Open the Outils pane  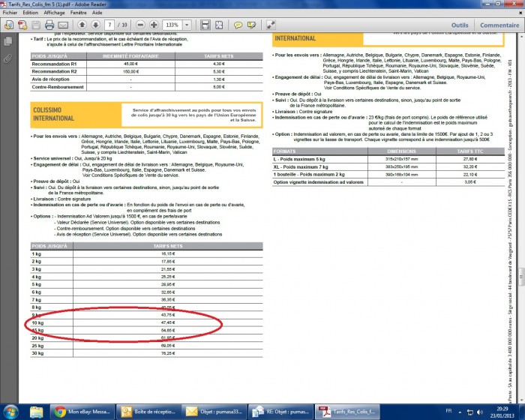coord(459,25)
